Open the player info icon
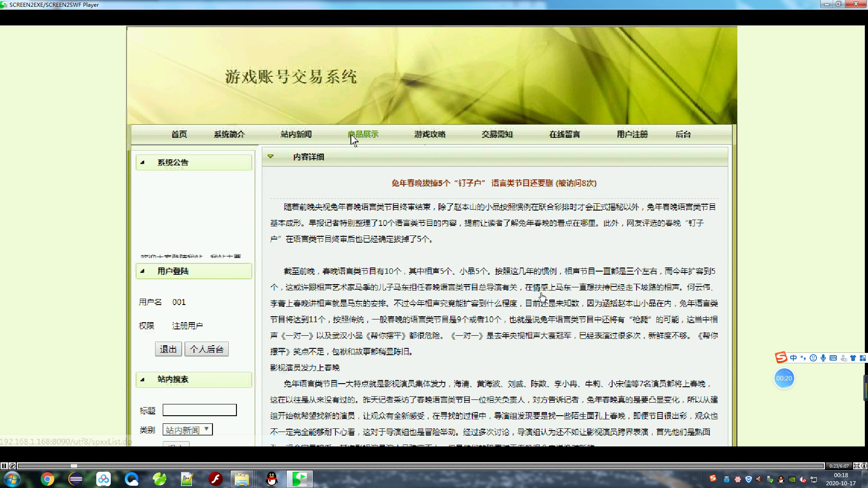 pos(864,466)
